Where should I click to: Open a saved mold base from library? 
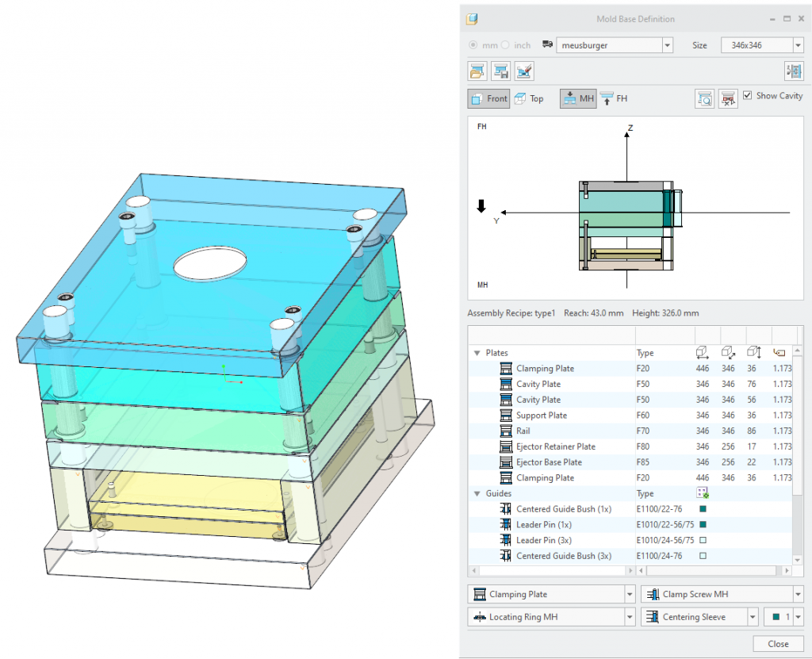pos(479,71)
